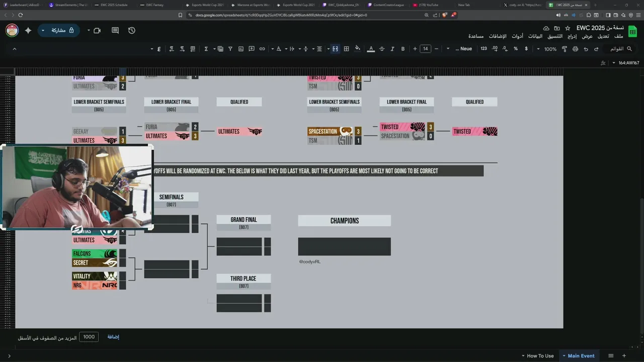Open the all sheets list icon

(x=611, y=355)
